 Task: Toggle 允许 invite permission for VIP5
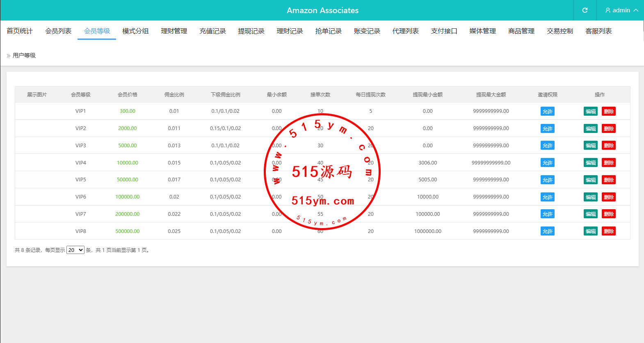[547, 180]
